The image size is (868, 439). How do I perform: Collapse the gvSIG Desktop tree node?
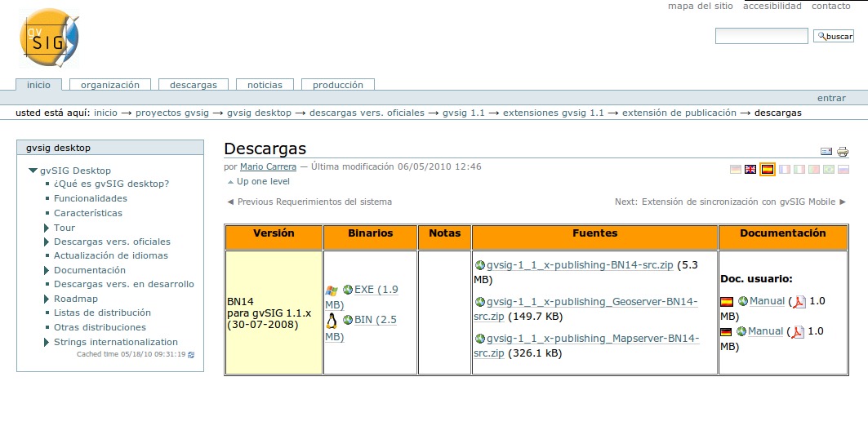pyautogui.click(x=33, y=171)
